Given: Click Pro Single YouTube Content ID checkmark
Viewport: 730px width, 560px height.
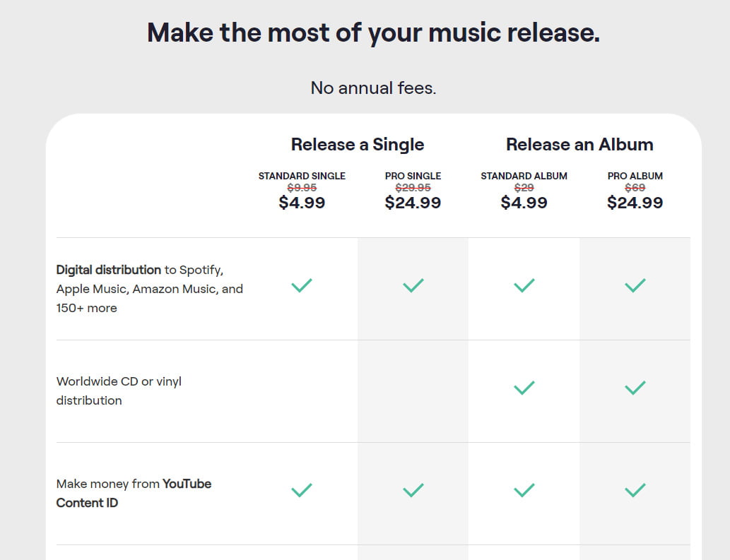Looking at the screenshot, I should pos(413,490).
